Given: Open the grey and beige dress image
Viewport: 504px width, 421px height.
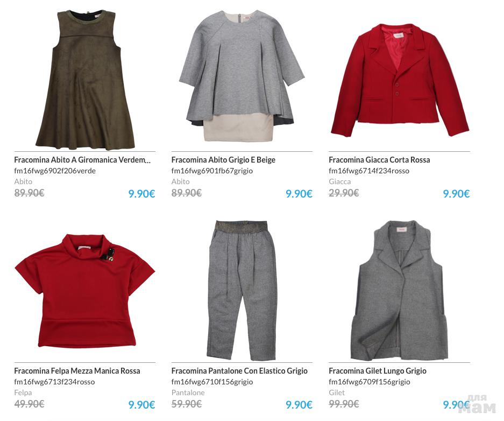Looking at the screenshot, I should (242, 75).
